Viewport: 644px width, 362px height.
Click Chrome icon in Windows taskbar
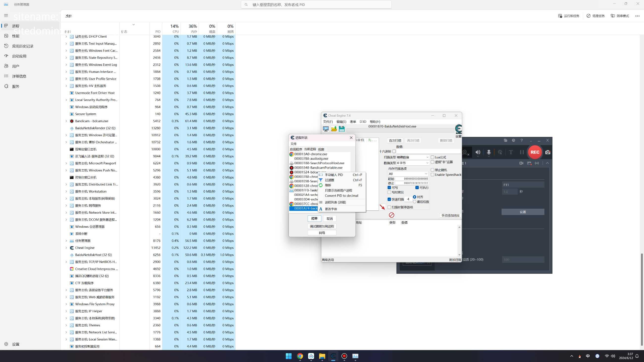[x=300, y=356]
